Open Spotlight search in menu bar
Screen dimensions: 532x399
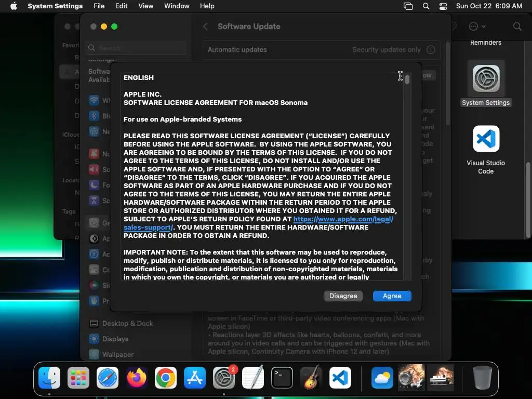pos(426,6)
